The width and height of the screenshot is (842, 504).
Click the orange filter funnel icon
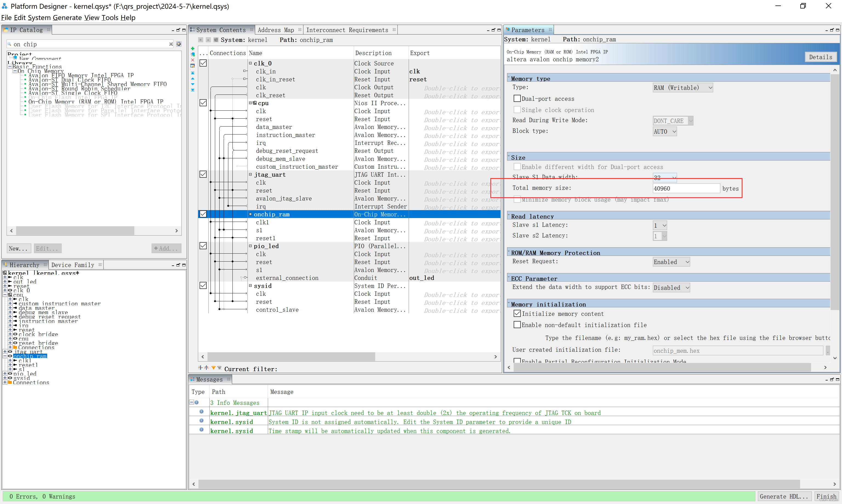(214, 368)
